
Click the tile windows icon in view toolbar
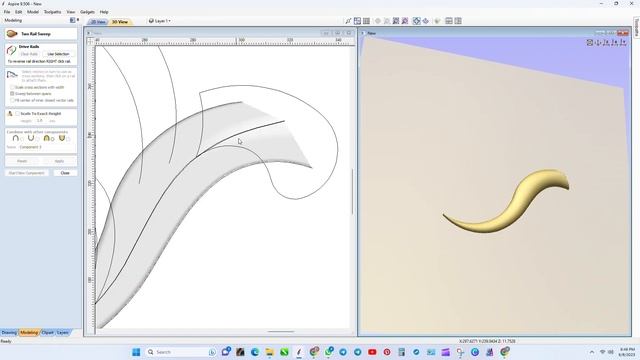[x=357, y=21]
